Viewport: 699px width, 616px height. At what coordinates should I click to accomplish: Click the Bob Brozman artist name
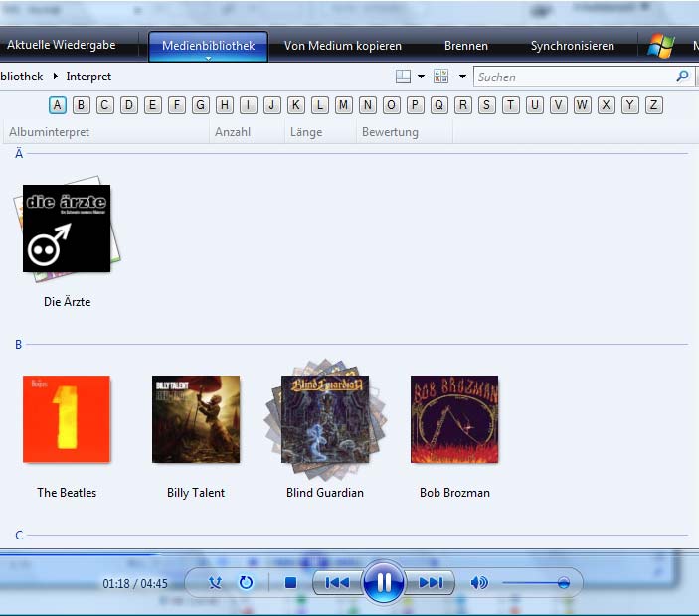(x=454, y=493)
